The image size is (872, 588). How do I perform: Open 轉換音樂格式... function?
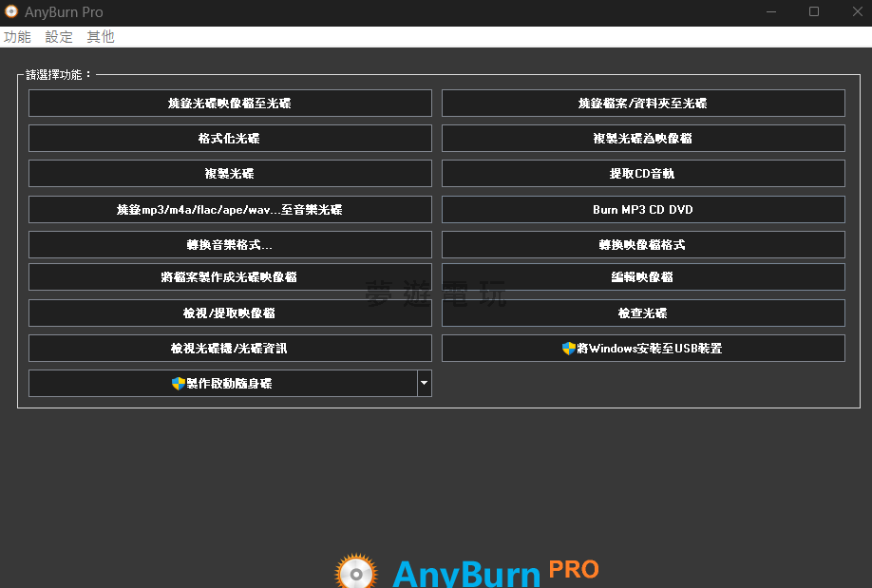[x=230, y=245]
